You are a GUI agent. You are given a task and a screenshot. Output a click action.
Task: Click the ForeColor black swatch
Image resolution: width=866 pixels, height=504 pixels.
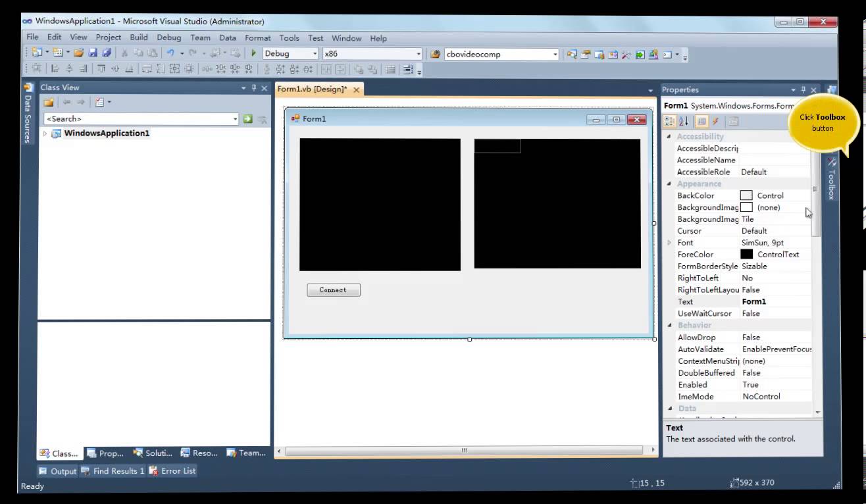point(746,254)
